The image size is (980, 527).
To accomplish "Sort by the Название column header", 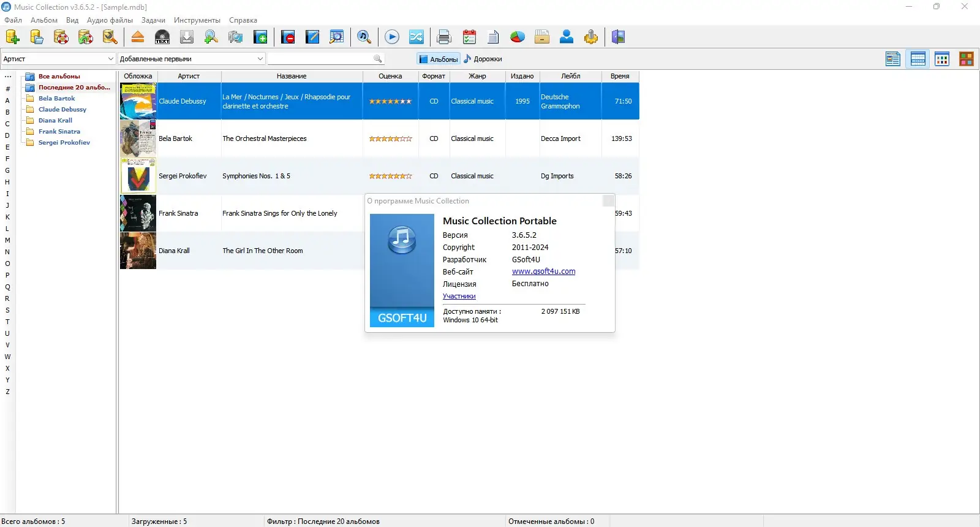I will click(292, 77).
